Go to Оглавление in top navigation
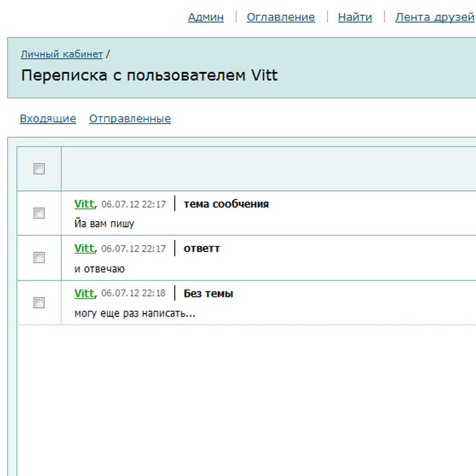476x476 pixels. click(281, 17)
